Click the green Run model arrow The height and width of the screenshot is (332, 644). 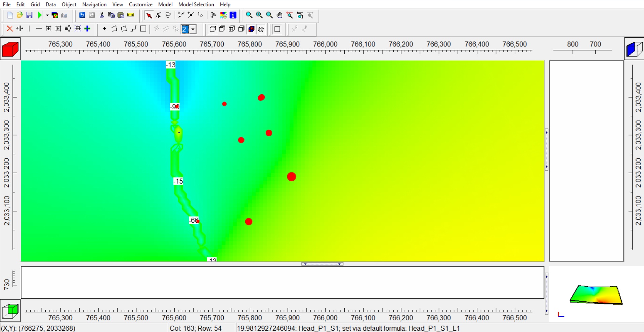(40, 15)
